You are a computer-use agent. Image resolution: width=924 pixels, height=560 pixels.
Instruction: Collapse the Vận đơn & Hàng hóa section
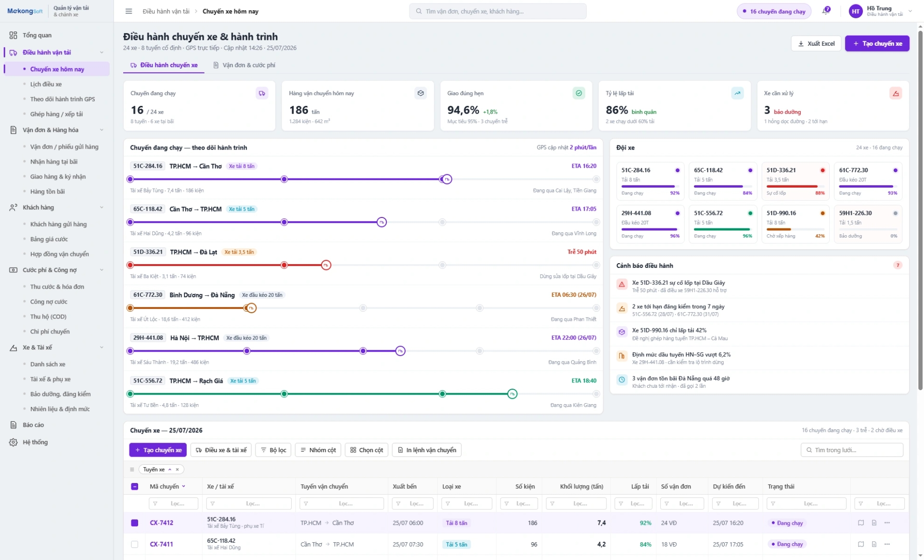point(102,130)
